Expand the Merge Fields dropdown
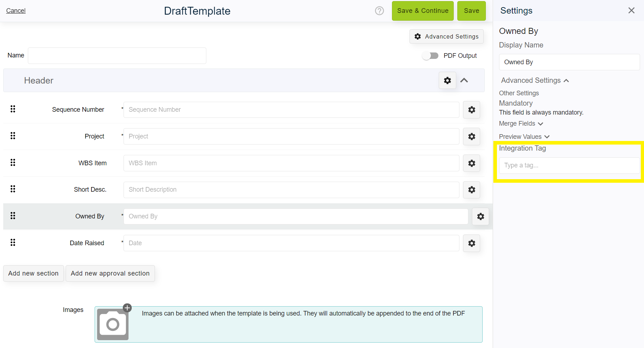This screenshot has width=644, height=348. 521,123
